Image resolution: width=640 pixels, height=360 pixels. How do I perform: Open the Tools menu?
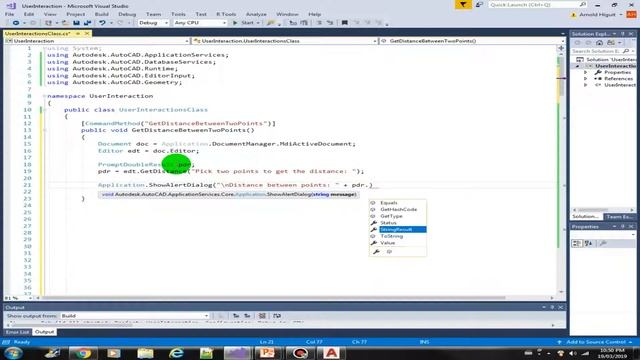tap(178, 14)
